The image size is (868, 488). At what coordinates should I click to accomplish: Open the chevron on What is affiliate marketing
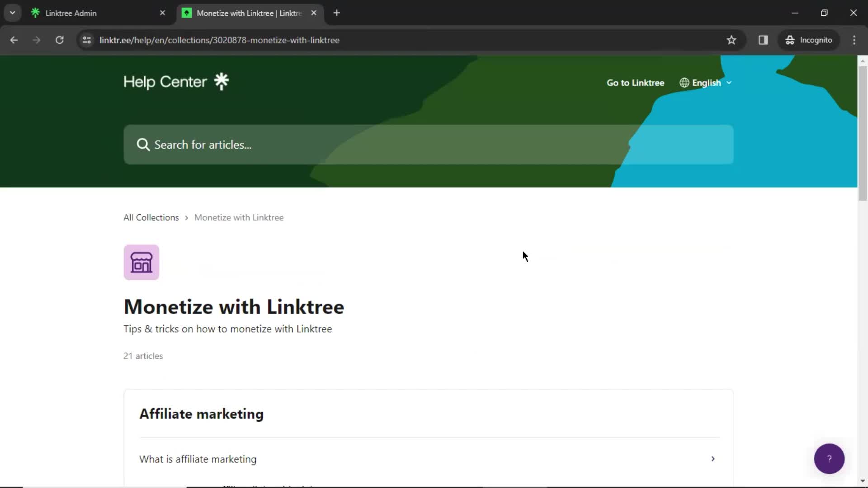(713, 459)
